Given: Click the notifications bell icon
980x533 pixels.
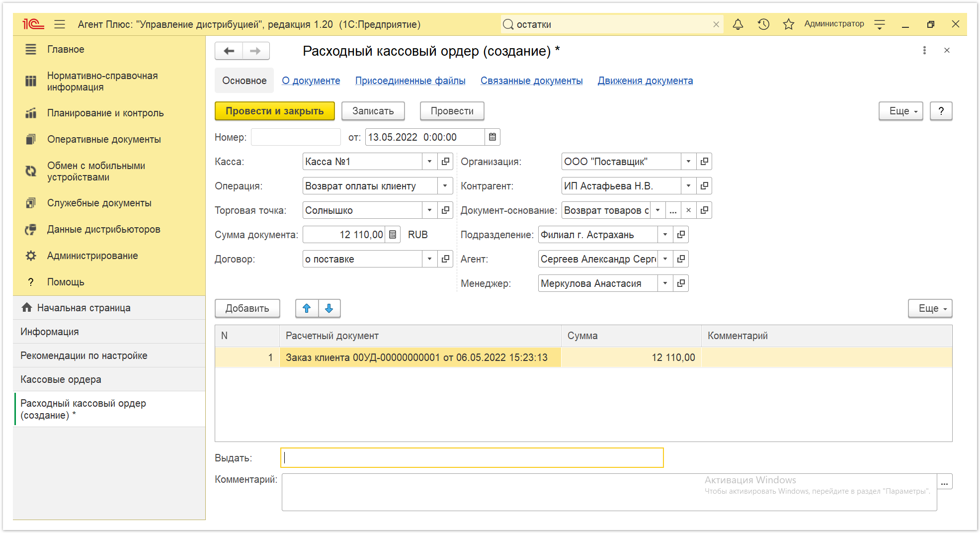Looking at the screenshot, I should click(x=738, y=24).
